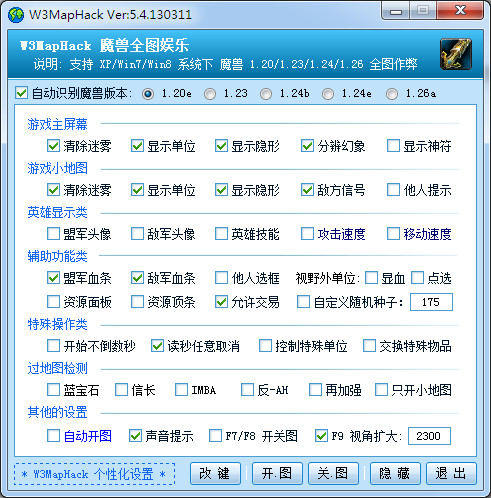The width and height of the screenshot is (491, 498).
Task: Enable the 英雄技能 checkbox
Action: (221, 234)
